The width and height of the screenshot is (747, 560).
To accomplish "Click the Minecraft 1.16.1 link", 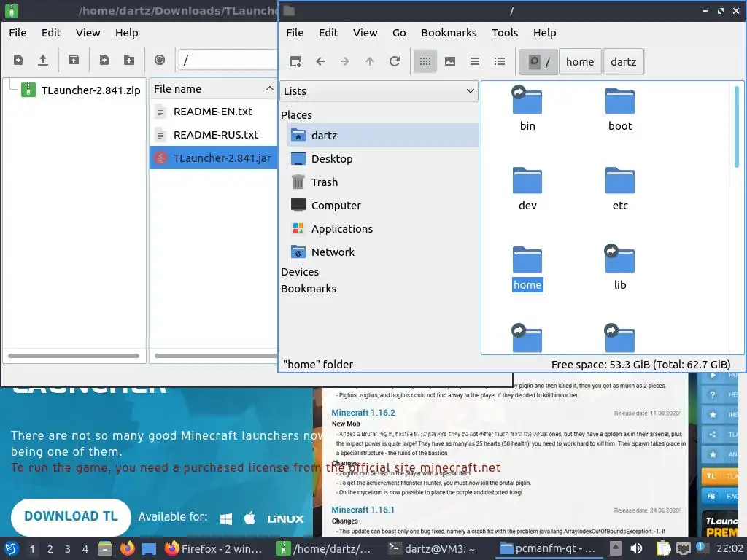I will pyautogui.click(x=363, y=510).
